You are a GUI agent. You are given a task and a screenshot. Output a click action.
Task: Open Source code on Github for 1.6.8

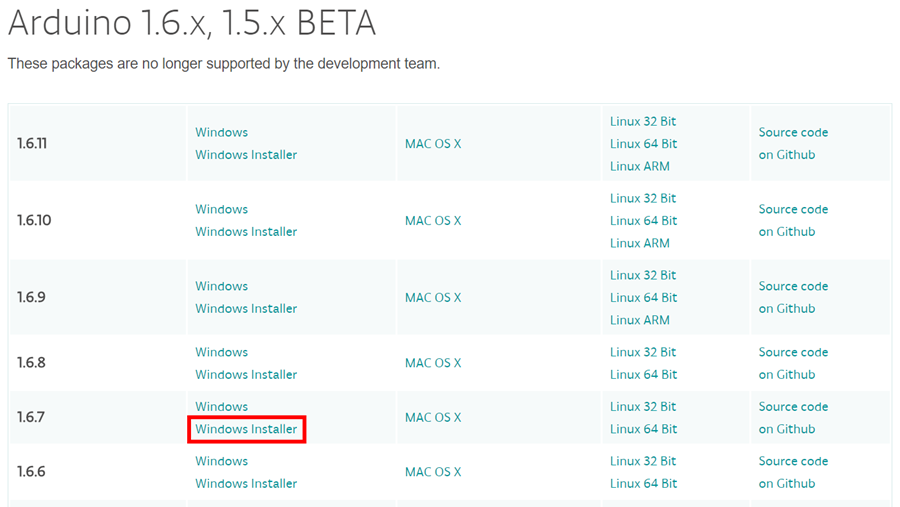pos(793,363)
